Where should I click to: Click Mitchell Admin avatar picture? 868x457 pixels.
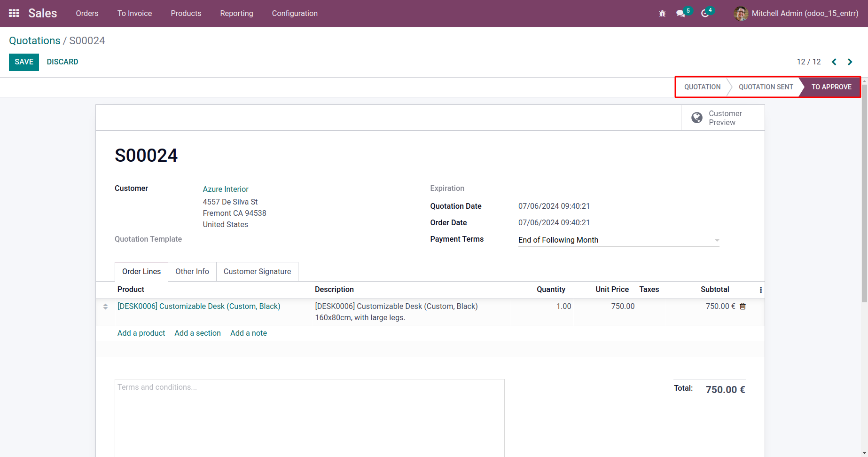click(x=741, y=14)
